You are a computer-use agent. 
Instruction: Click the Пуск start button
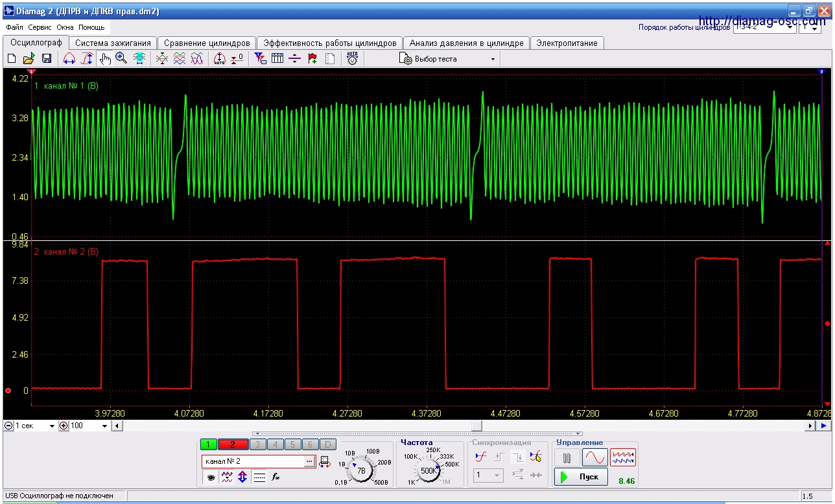click(x=581, y=477)
